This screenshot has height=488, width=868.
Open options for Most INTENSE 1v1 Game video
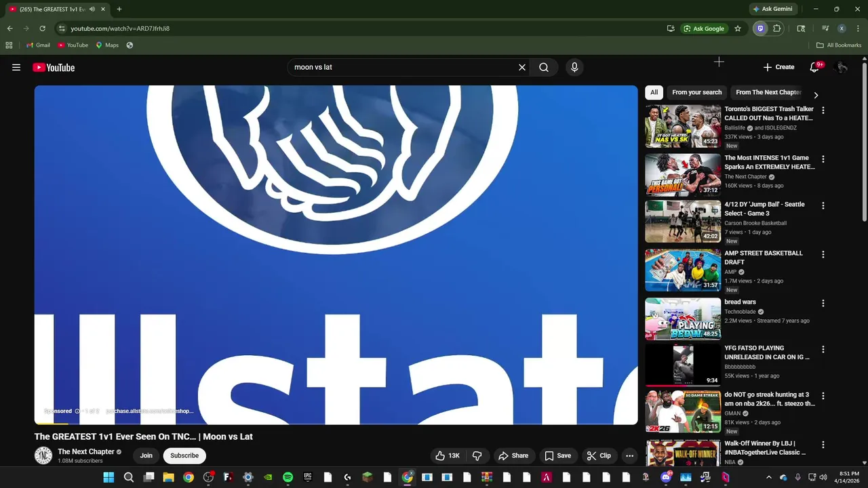823,159
